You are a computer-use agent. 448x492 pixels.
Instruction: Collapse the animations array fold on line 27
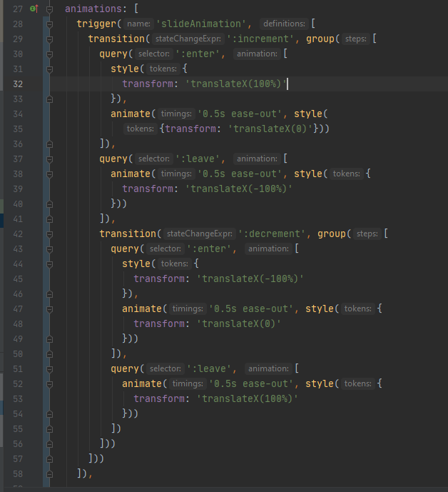click(49, 9)
